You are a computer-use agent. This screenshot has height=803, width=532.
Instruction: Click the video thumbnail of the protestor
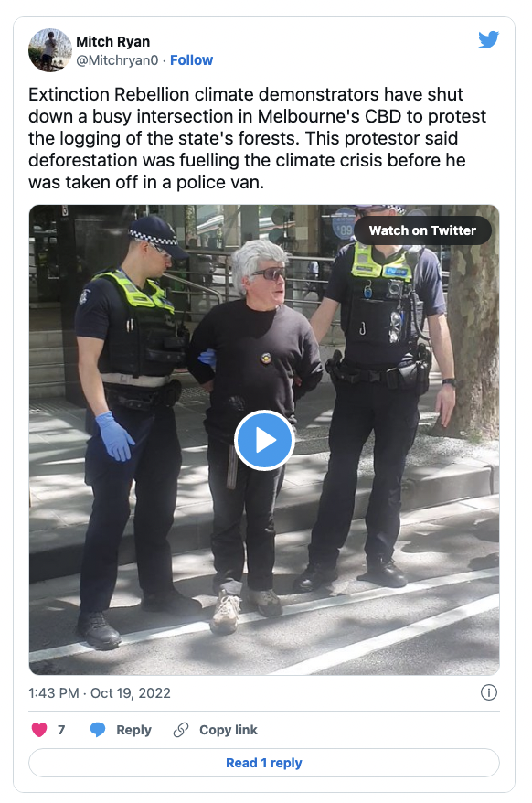tap(264, 440)
